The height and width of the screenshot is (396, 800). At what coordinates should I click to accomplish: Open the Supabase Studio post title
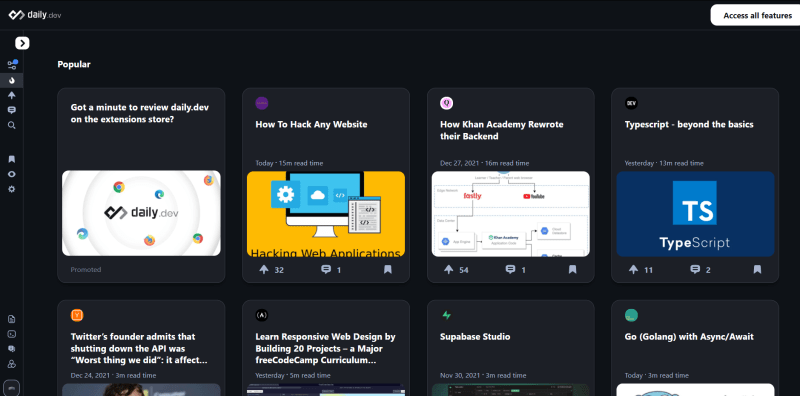[x=475, y=337]
